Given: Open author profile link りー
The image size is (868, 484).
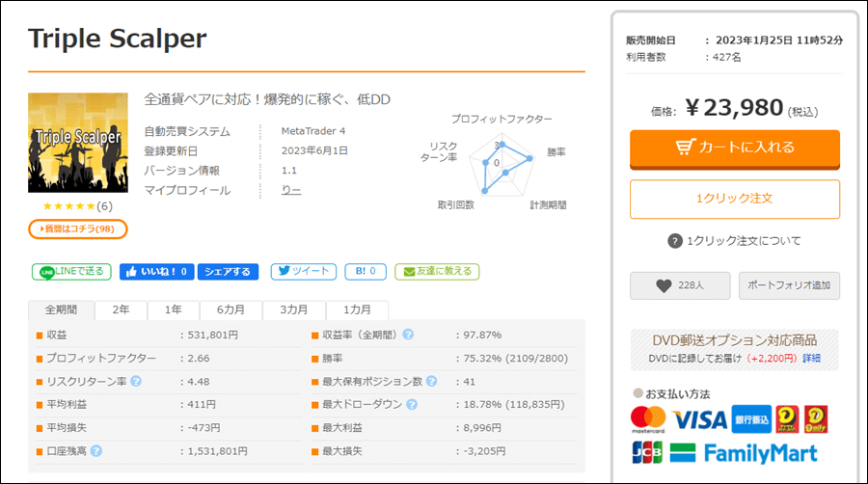Looking at the screenshot, I should click(x=291, y=190).
